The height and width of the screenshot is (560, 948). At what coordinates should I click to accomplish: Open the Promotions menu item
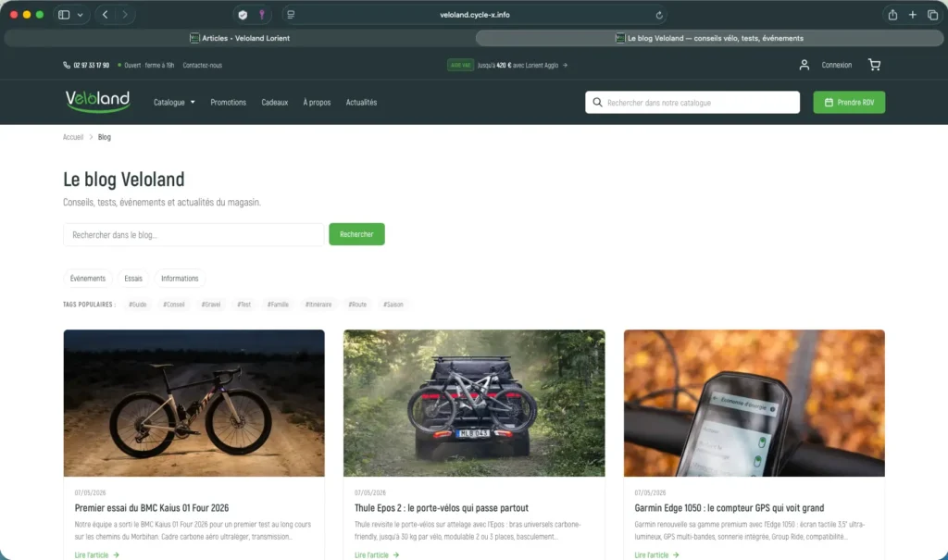228,102
